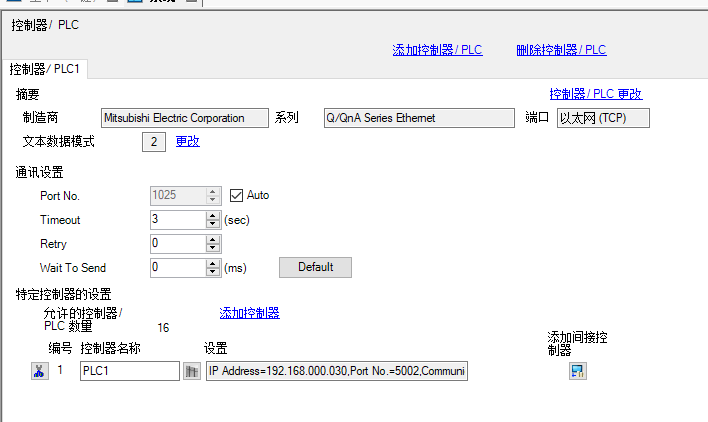Image resolution: width=708 pixels, height=422 pixels.
Task: Click the 更改 link for text data mode
Action: tap(188, 141)
